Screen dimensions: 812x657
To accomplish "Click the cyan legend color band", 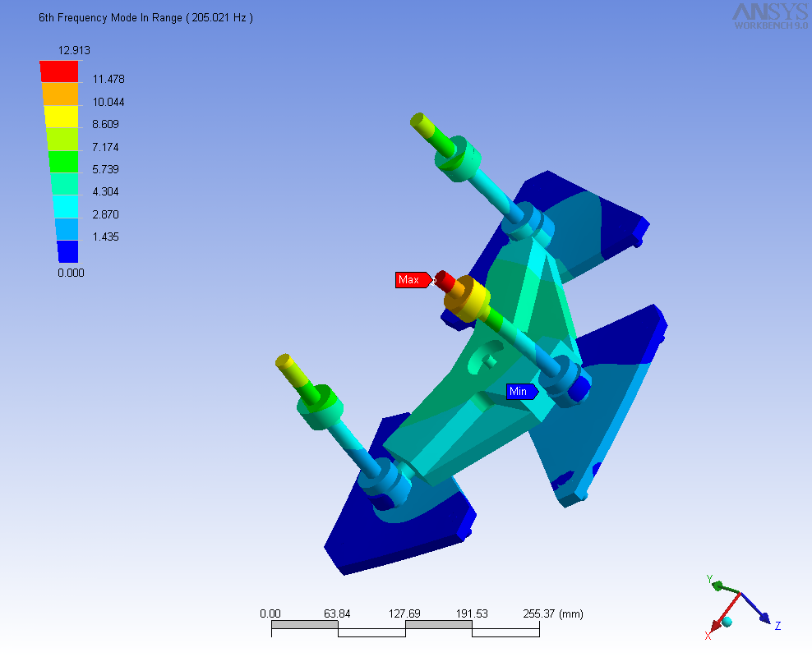I will point(66,206).
